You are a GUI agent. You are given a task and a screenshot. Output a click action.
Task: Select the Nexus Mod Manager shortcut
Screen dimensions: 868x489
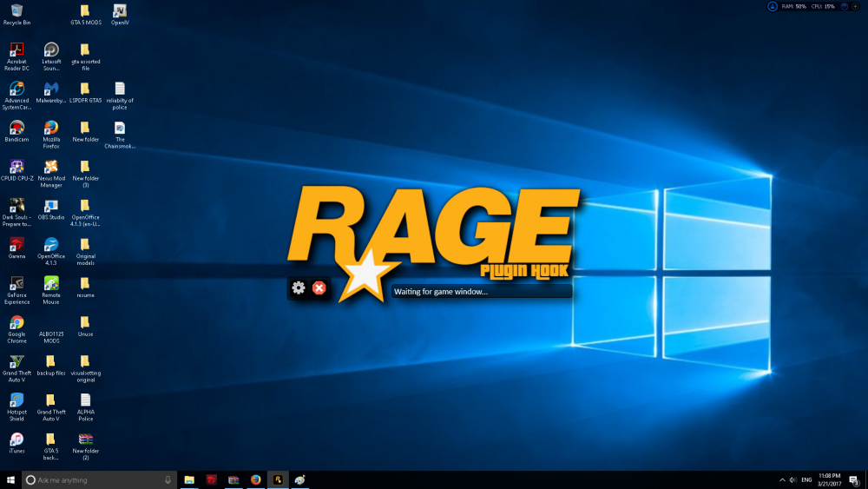[x=50, y=167]
